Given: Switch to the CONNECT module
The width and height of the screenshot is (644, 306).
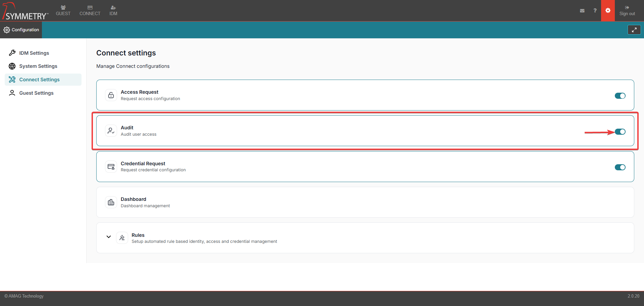Looking at the screenshot, I should click(x=90, y=11).
